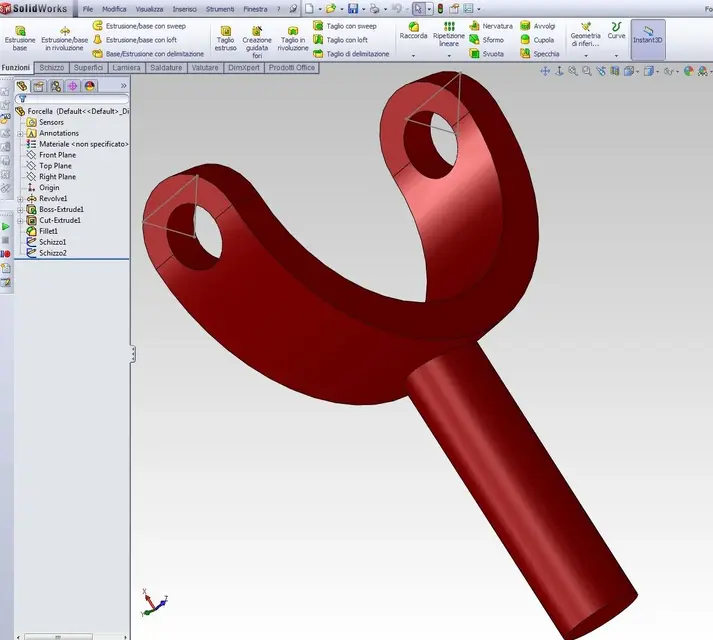This screenshot has width=713, height=640.
Task: Click the Curve tool
Action: coord(616,30)
